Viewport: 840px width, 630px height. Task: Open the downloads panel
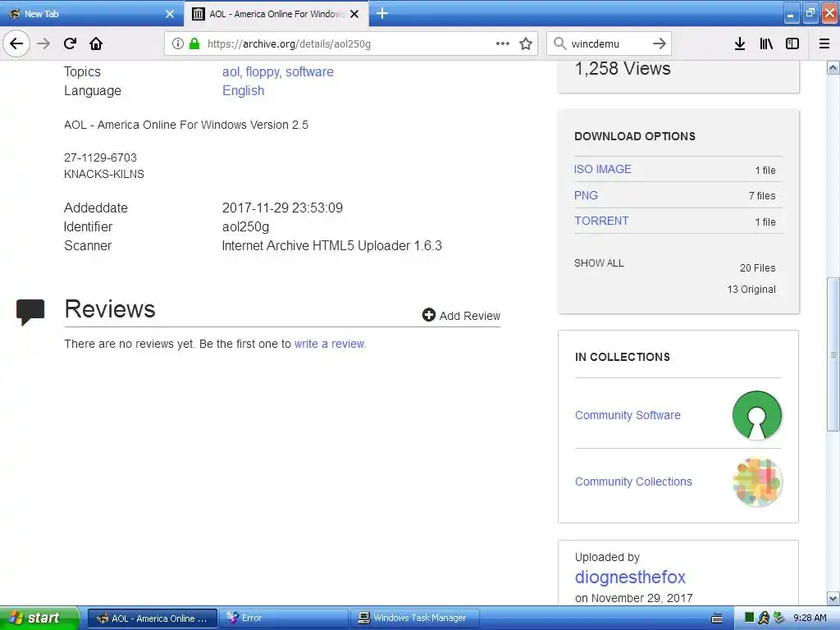click(740, 43)
